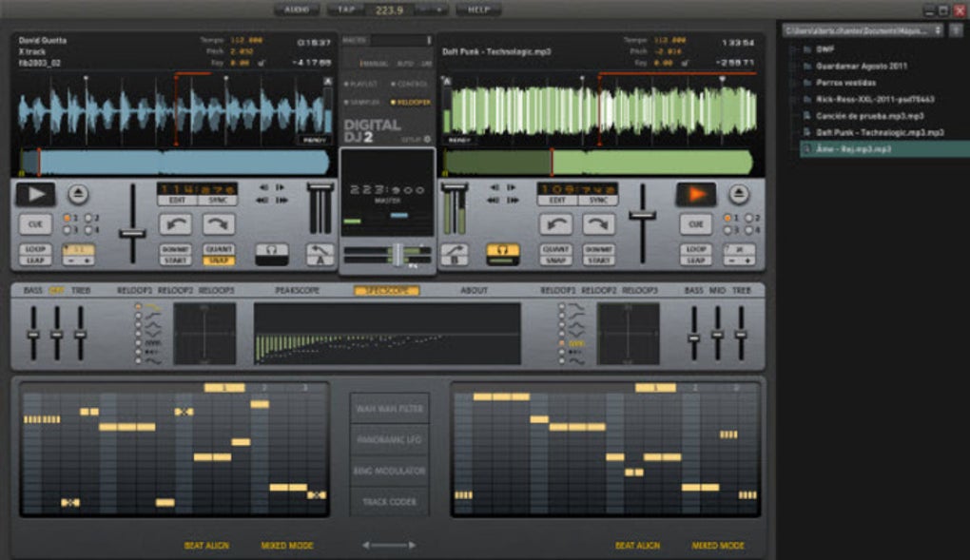The width and height of the screenshot is (970, 560).
Task: Select the RELOOP2 tab on left side
Action: click(175, 290)
